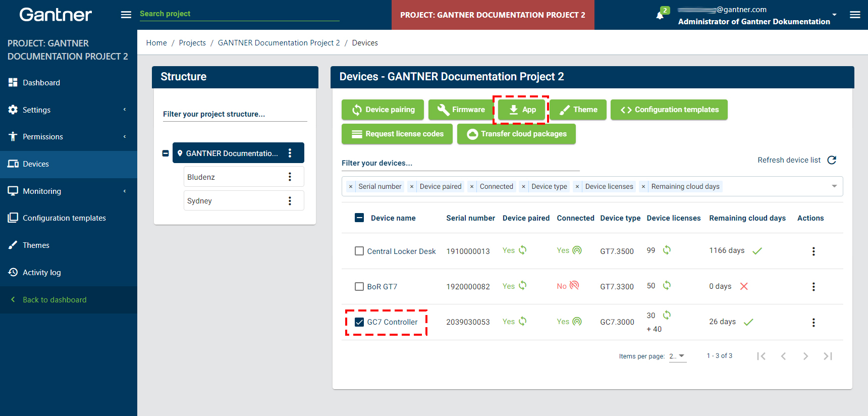
Task: Refresh license icon for Central Locker Desk
Action: tap(667, 250)
